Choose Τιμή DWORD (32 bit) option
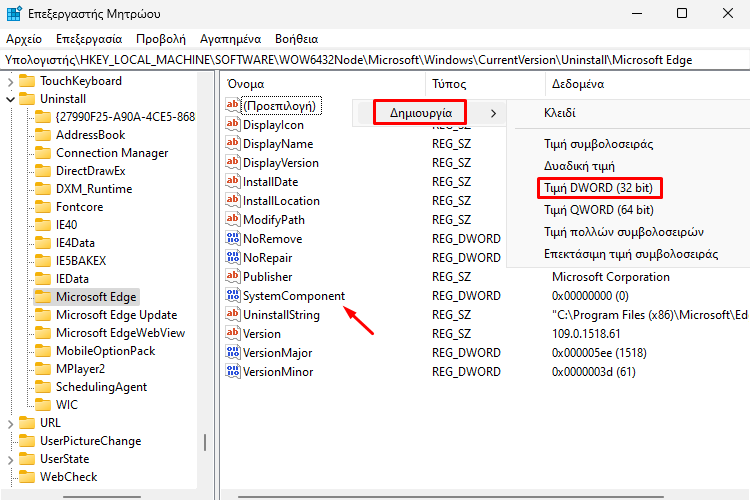 598,188
